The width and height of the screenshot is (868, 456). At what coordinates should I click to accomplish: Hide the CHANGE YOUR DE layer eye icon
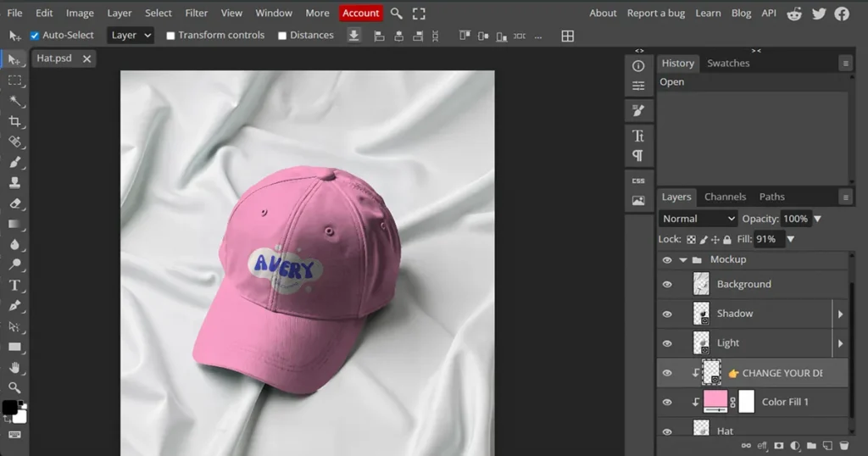click(667, 373)
